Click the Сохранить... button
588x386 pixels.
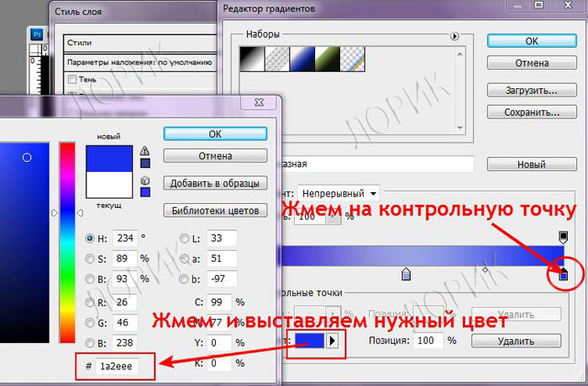click(x=532, y=112)
